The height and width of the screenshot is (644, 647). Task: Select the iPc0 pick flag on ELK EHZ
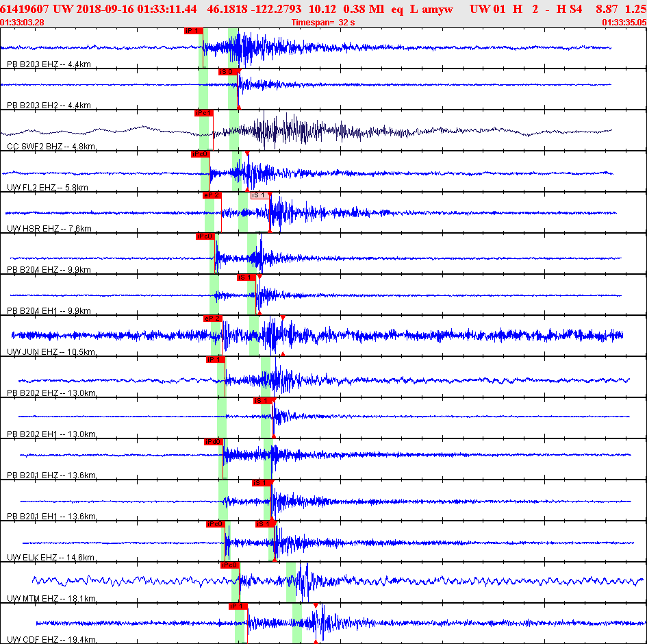tap(216, 524)
